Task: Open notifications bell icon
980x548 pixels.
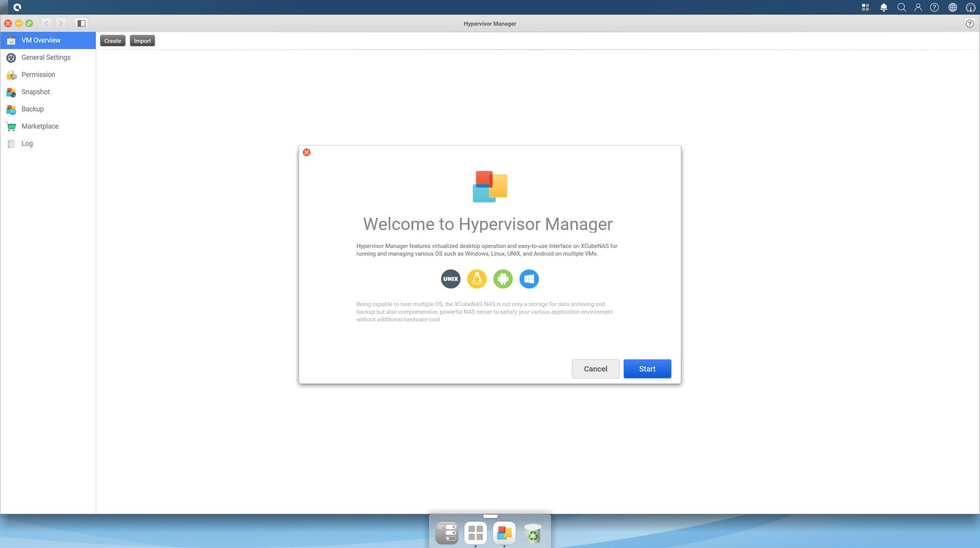Action: (884, 8)
